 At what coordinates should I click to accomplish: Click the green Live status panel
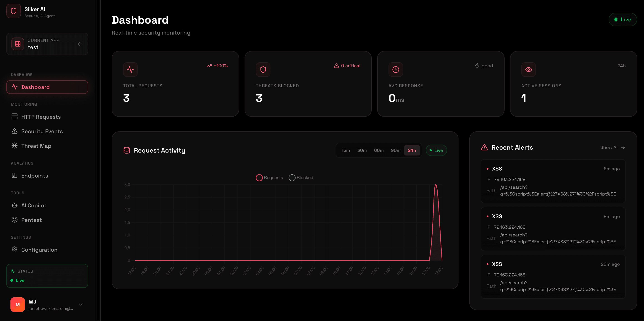click(x=47, y=276)
